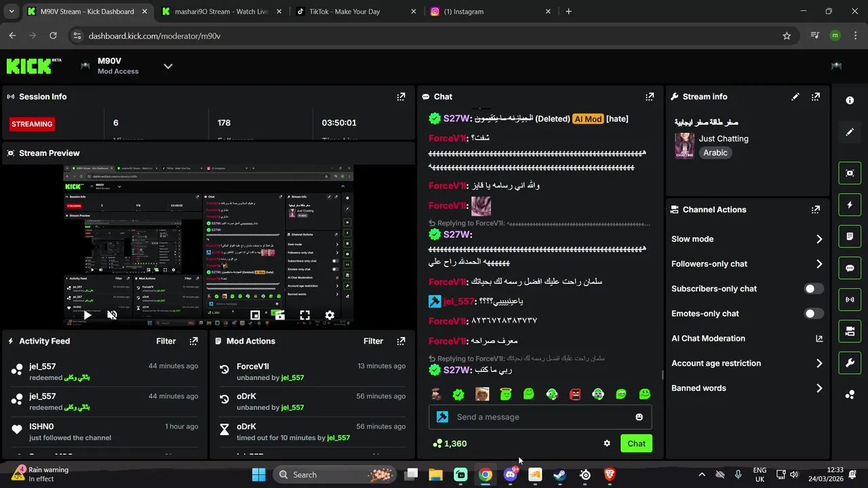Switch to mashari9O Stream browser tab

tap(221, 12)
